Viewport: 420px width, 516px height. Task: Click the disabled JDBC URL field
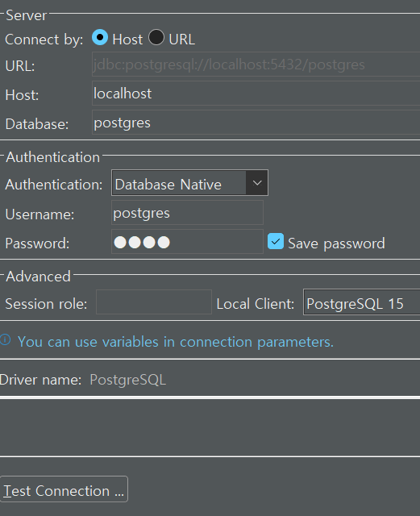(x=256, y=64)
